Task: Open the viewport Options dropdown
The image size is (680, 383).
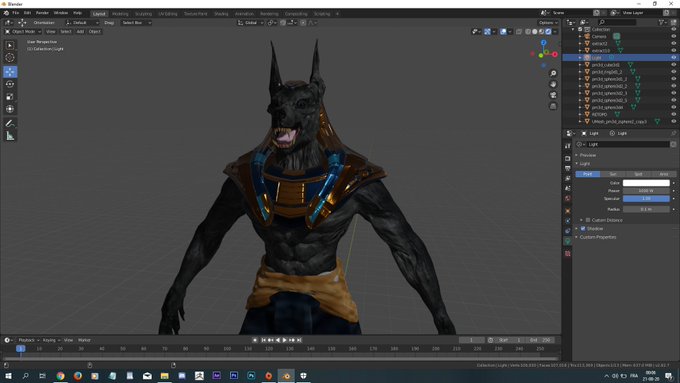Action: [x=548, y=23]
